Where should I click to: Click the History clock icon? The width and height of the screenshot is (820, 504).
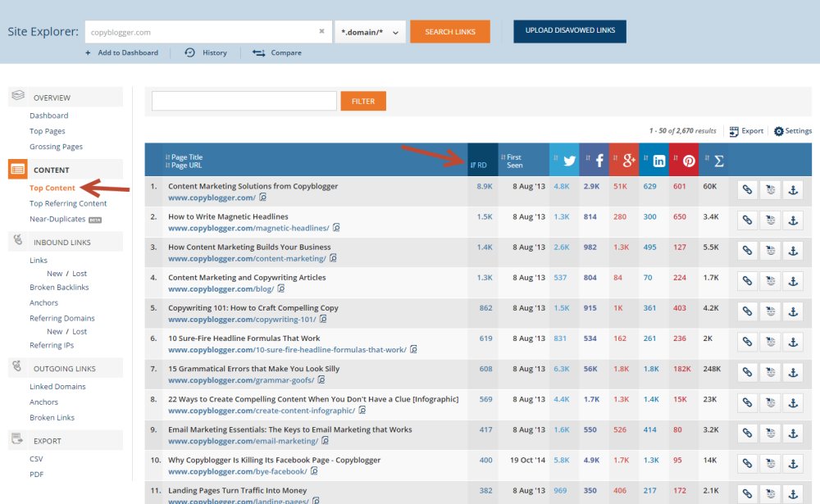[190, 52]
